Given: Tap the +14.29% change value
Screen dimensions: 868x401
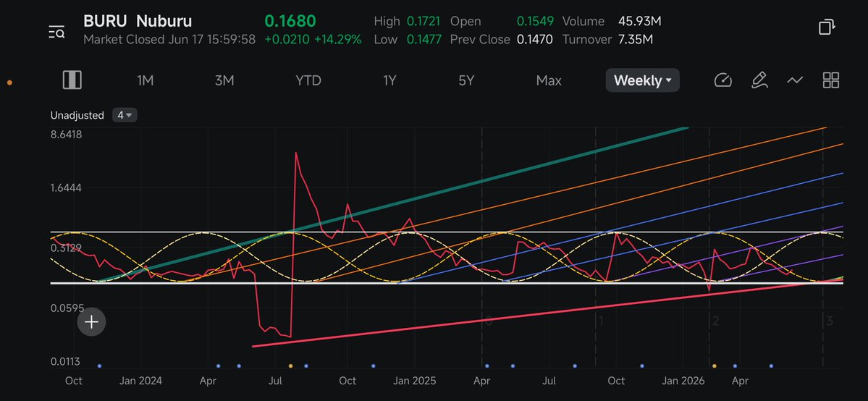Looking at the screenshot, I should [x=337, y=39].
